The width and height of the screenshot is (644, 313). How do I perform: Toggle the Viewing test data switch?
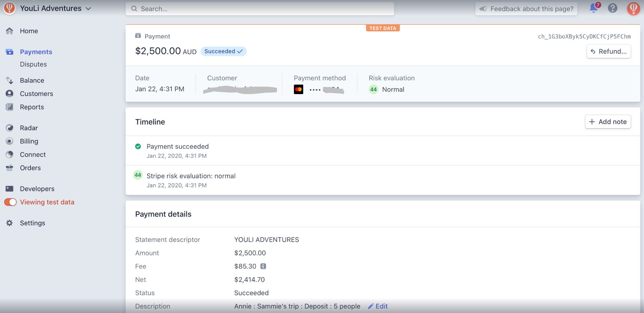click(10, 202)
